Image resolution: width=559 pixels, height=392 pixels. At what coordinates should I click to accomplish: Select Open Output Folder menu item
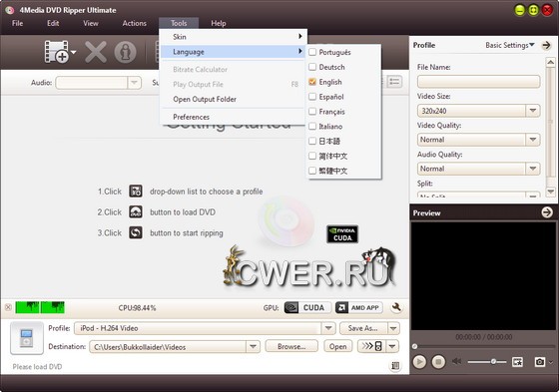pos(234,99)
